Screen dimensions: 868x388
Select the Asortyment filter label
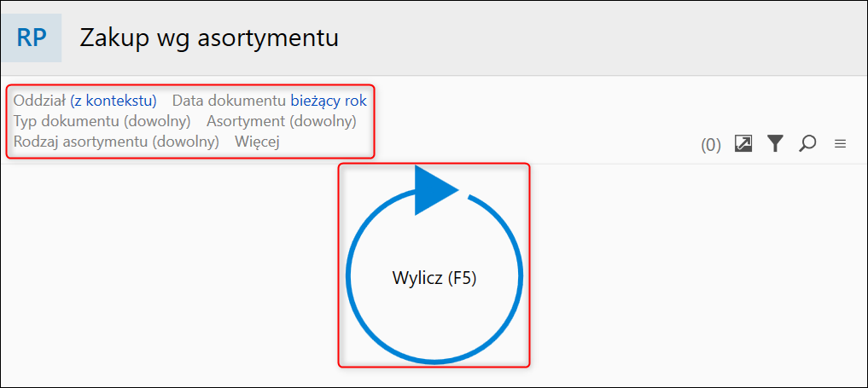(x=246, y=121)
